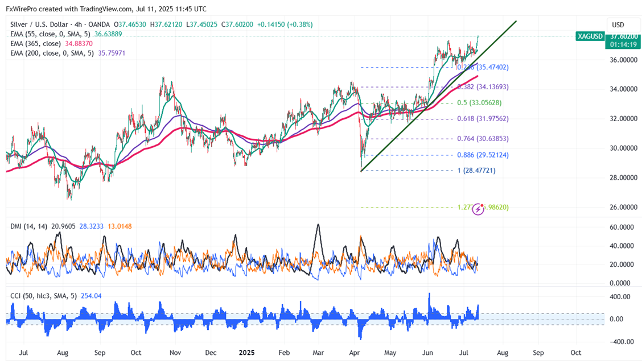The image size is (642, 364).
Task: Click the 60.0000 DMI axis label
Action: pos(622,227)
